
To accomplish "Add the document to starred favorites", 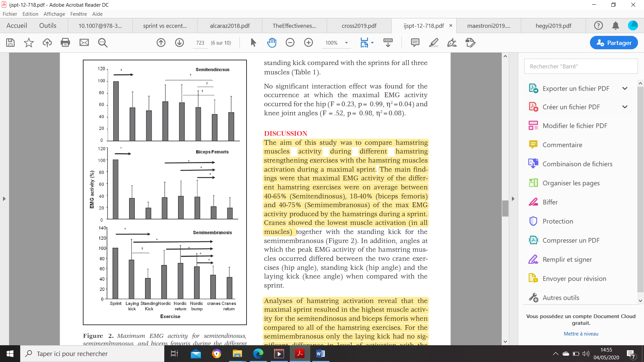I will point(29,43).
